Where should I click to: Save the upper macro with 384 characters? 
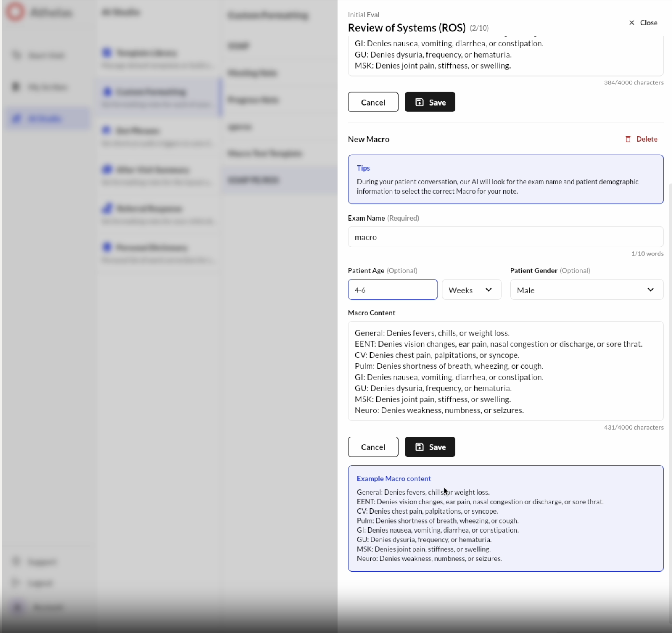(x=430, y=102)
